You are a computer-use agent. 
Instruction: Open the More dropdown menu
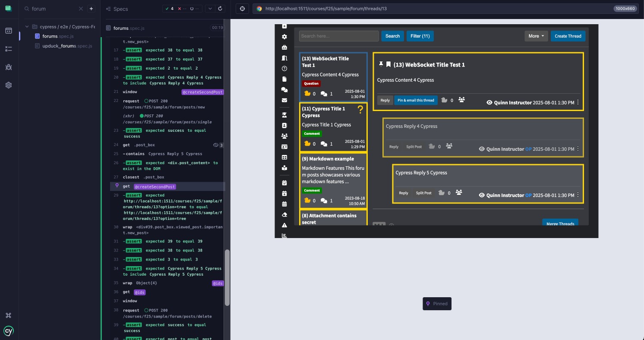pos(536,36)
